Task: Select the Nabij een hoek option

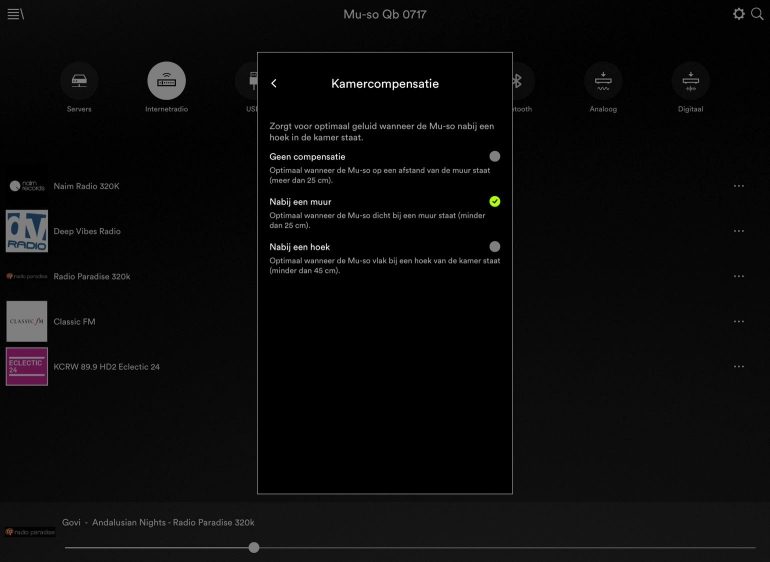Action: click(494, 246)
